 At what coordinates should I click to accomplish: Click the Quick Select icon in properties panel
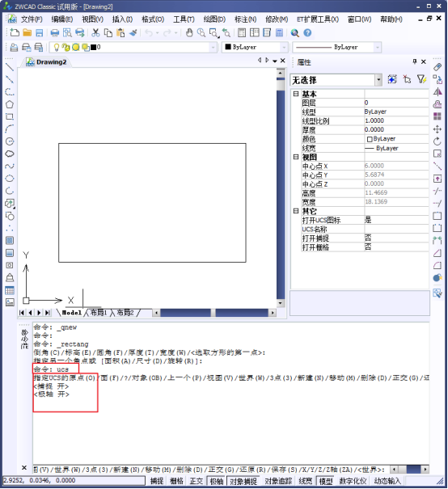pos(421,79)
